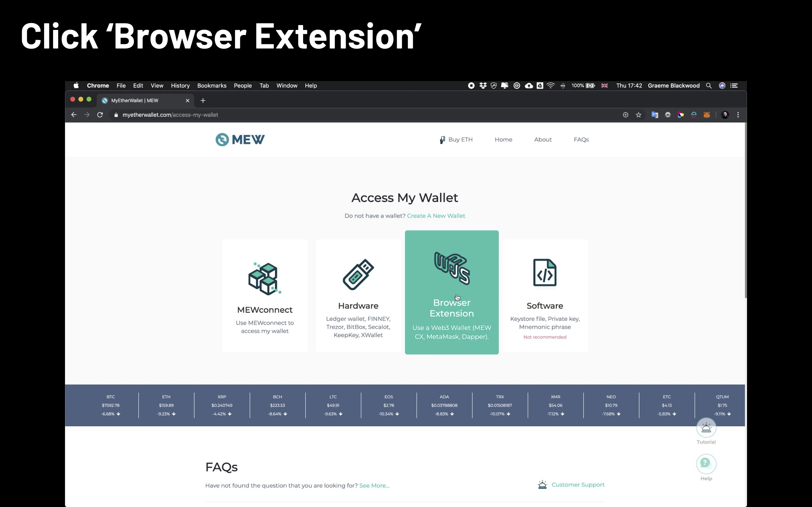Open the Google Translate extension
Viewport: 812px width, 507px height.
pyautogui.click(x=655, y=115)
